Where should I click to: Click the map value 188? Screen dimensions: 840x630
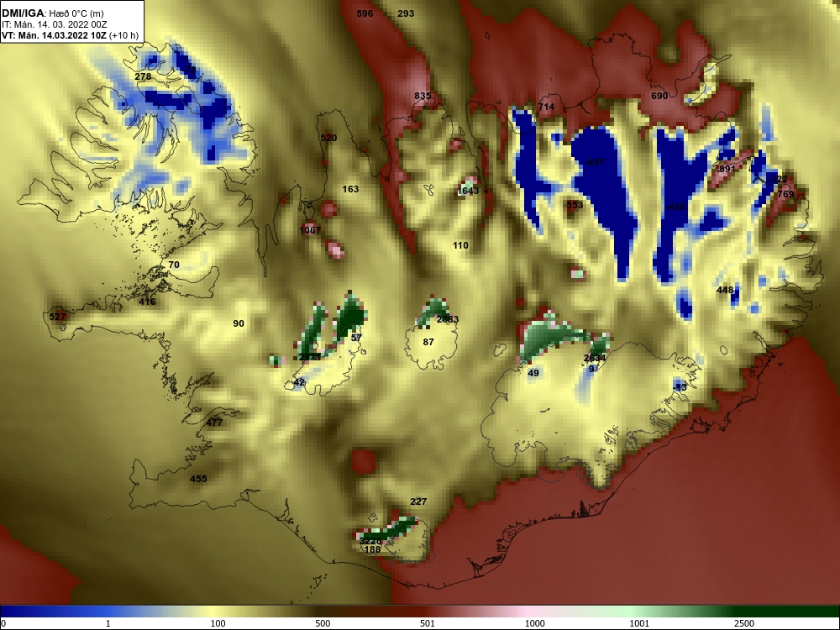click(372, 549)
